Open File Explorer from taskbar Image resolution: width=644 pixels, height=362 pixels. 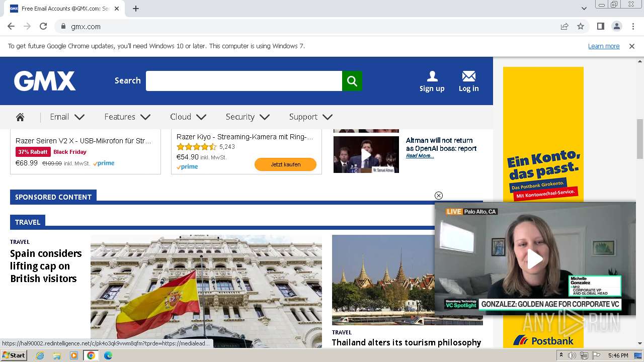click(57, 355)
